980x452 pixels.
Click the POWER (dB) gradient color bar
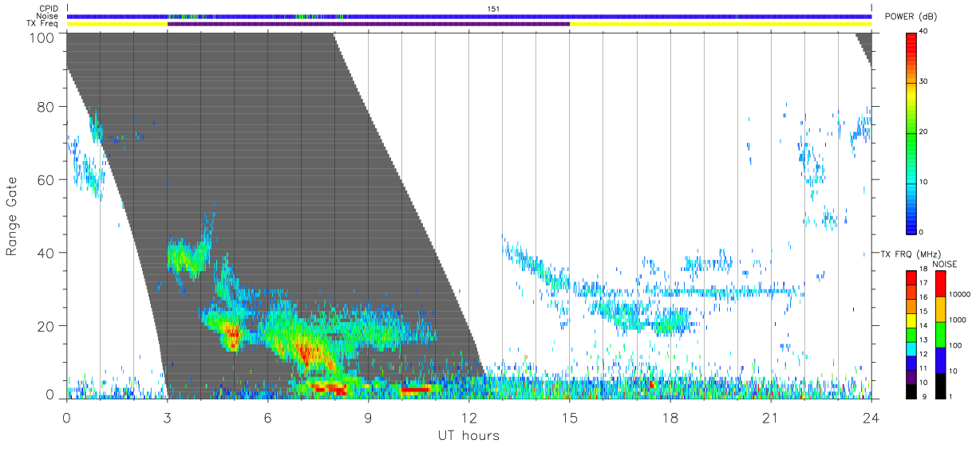912,132
